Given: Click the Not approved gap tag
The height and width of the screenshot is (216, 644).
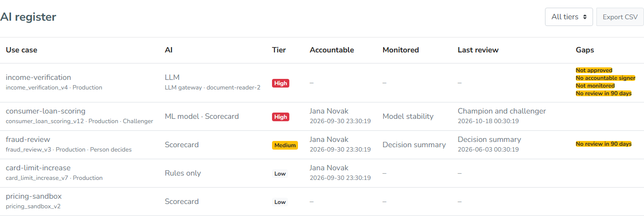Looking at the screenshot, I should (x=594, y=70).
